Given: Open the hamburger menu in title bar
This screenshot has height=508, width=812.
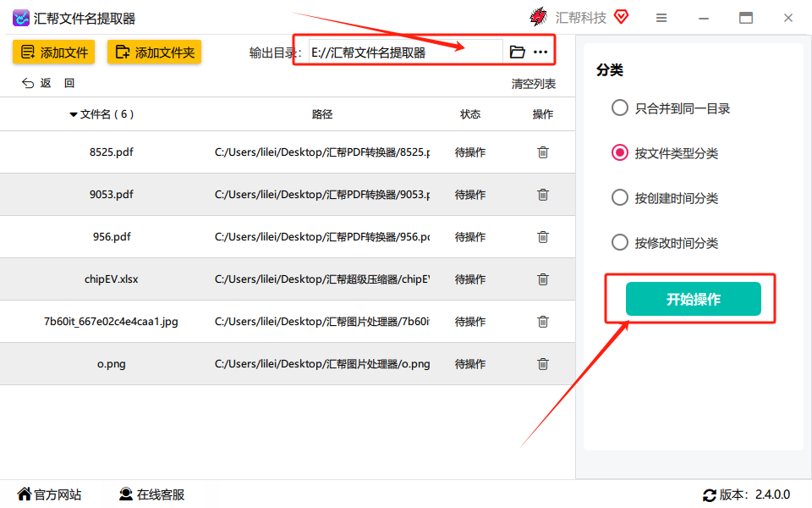Looking at the screenshot, I should 661,18.
